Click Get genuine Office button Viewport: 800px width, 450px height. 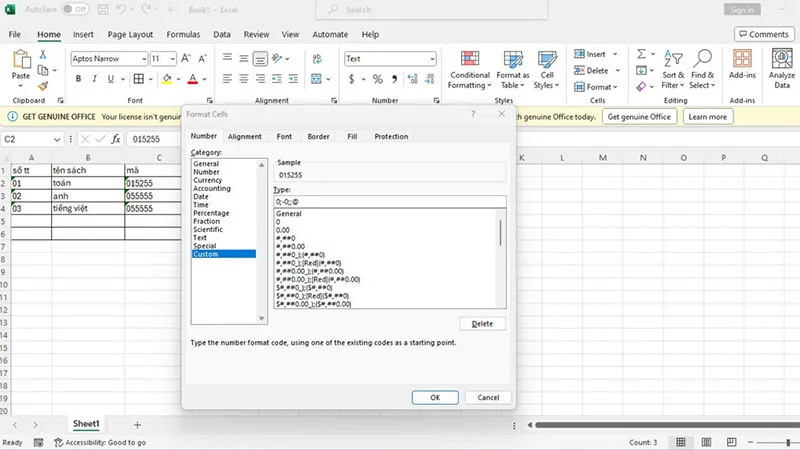pos(639,117)
